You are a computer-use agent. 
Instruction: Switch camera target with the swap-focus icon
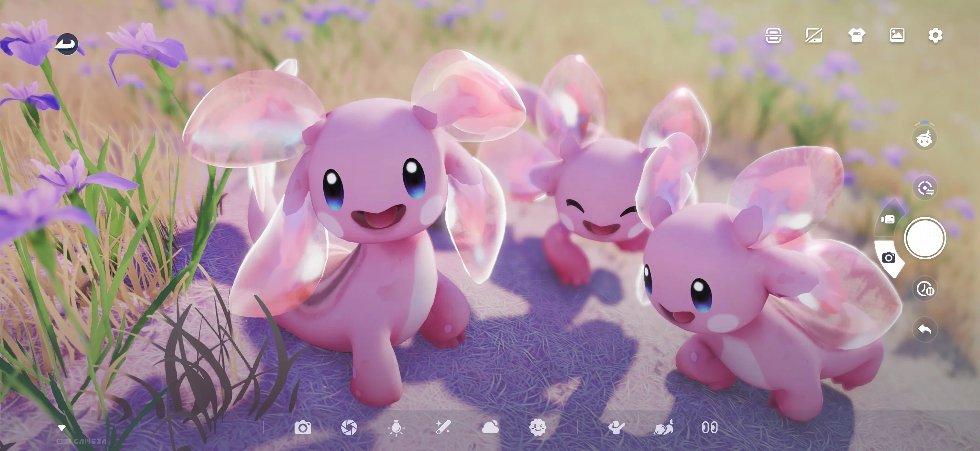[925, 188]
